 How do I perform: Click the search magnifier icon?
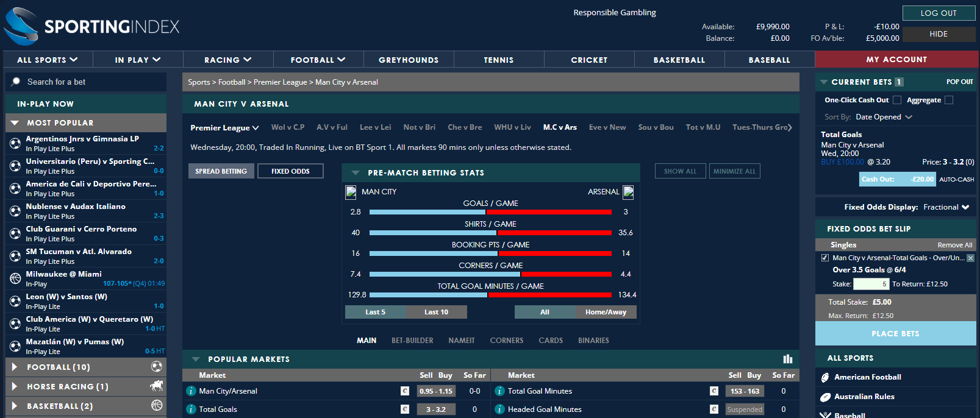[x=16, y=82]
